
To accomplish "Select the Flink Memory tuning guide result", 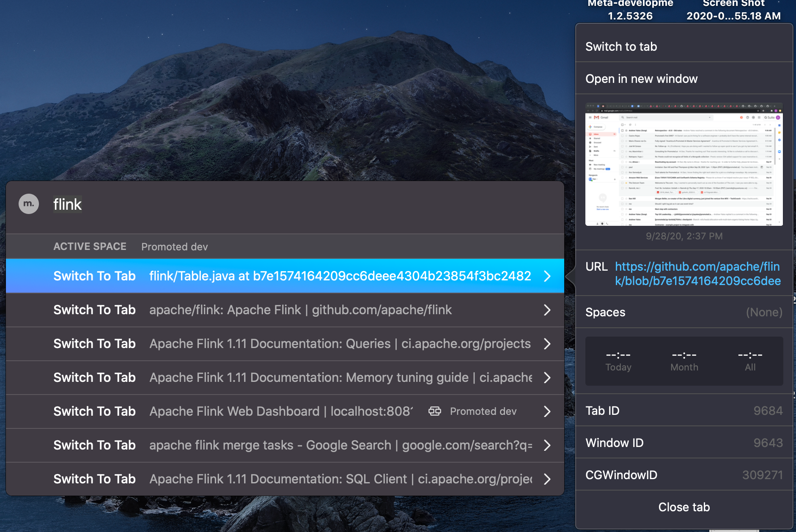I will [285, 378].
